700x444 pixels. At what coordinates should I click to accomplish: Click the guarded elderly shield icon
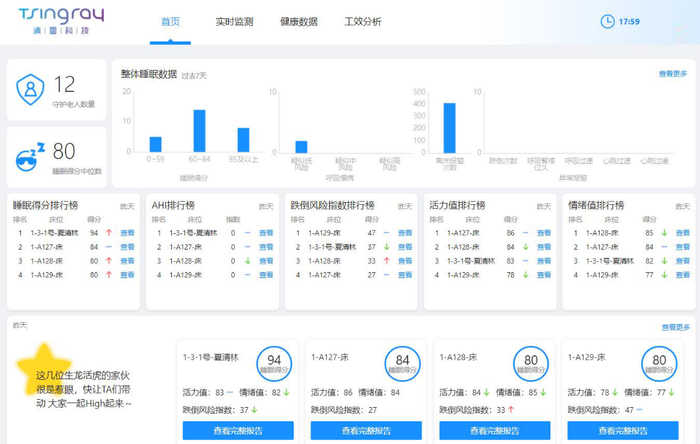pos(30,90)
